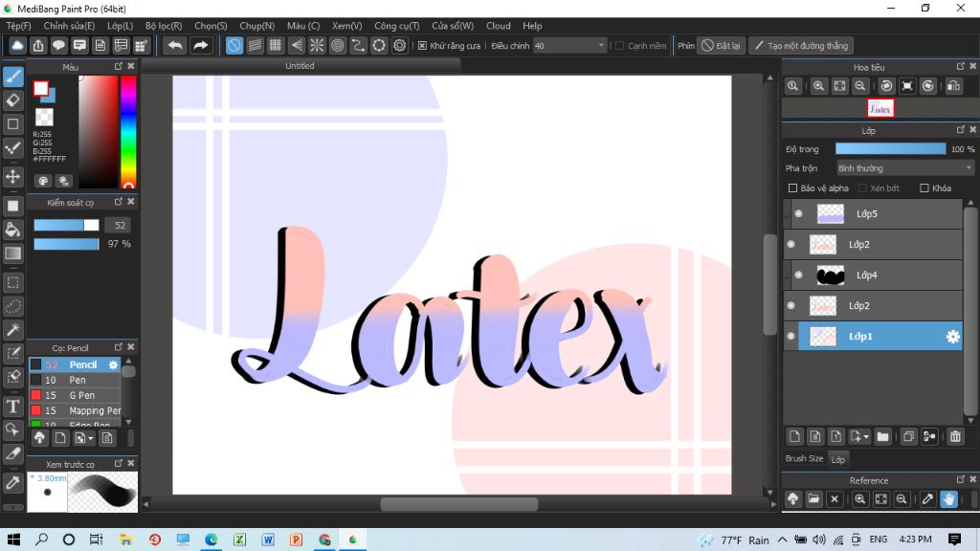Viewport: 980px width, 551px height.
Task: Adjust brush size slider at 52
Action: pyautogui.click(x=66, y=225)
